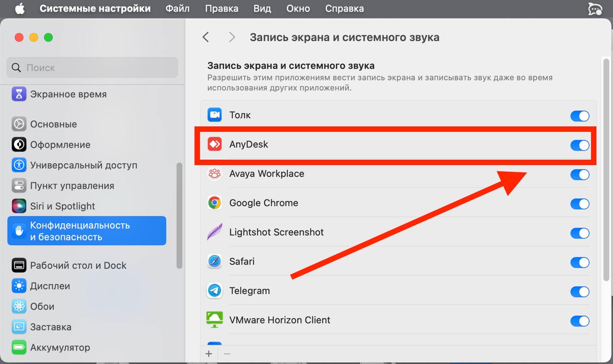The width and height of the screenshot is (613, 364).
Task: Select the Дисплеи label
Action: (50, 286)
